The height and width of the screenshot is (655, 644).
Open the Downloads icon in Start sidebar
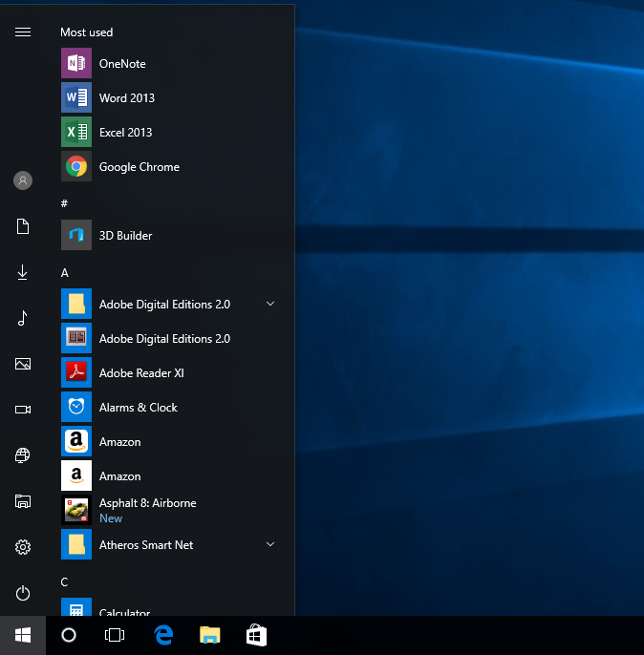coord(23,272)
